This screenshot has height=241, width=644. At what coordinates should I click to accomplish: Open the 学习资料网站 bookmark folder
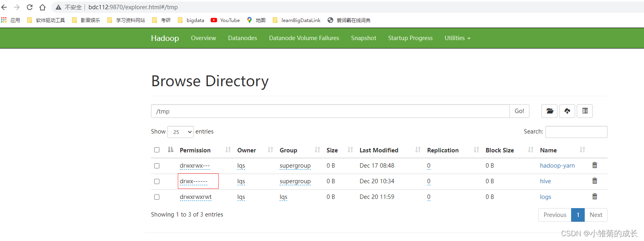pyautogui.click(x=126, y=20)
